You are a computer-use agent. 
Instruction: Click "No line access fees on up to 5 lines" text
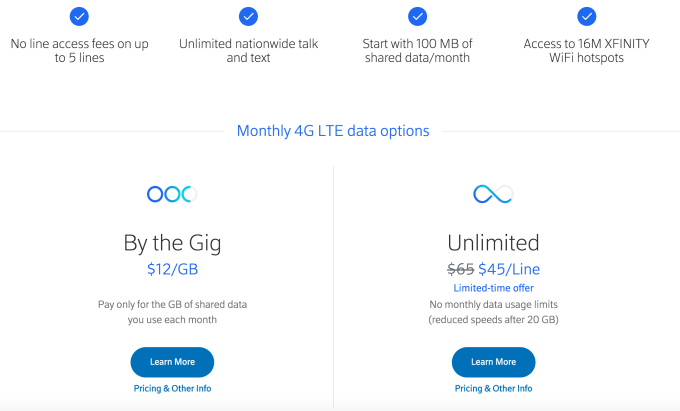click(x=79, y=51)
